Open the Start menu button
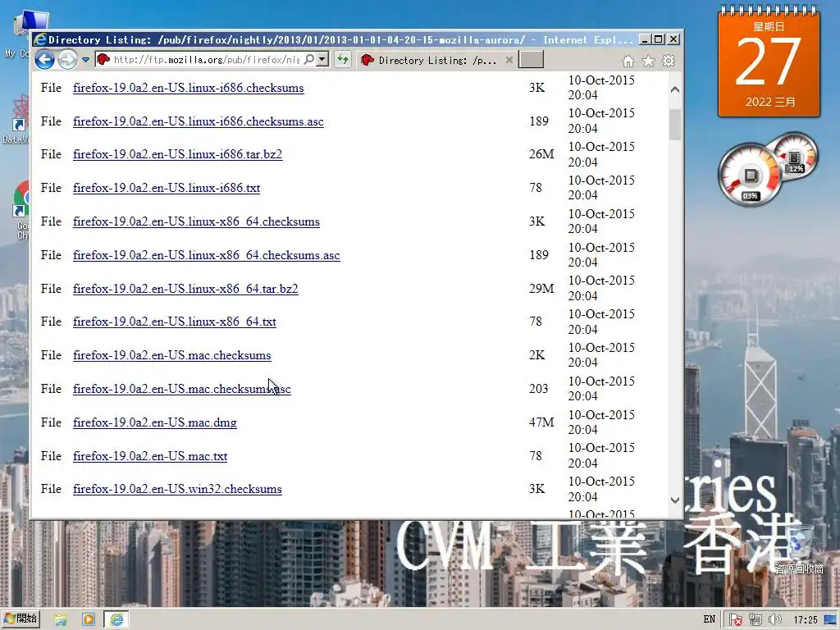 click(x=21, y=619)
